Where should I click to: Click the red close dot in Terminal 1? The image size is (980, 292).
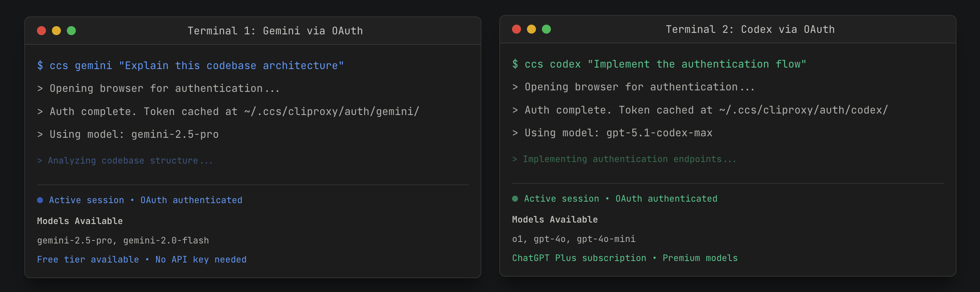(41, 31)
